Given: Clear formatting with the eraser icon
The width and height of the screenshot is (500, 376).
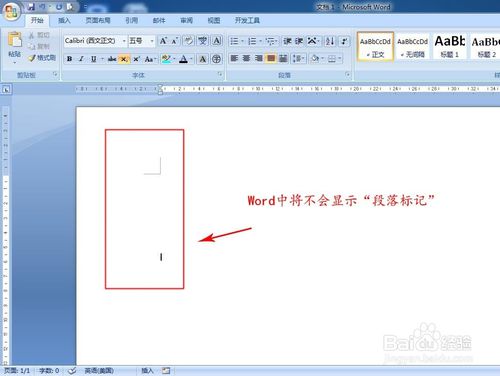Looking at the screenshot, I should [x=189, y=41].
